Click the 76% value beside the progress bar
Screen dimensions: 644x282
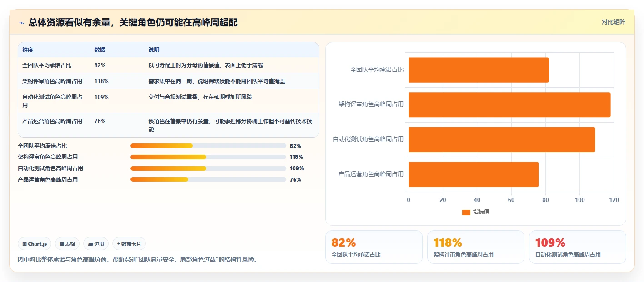click(295, 180)
